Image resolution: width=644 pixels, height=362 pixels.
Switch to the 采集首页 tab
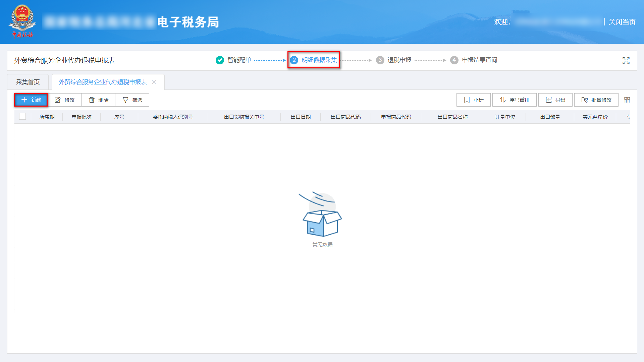28,81
